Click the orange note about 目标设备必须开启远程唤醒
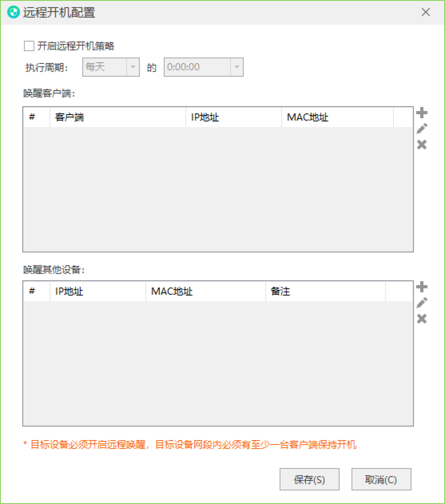 click(x=190, y=445)
